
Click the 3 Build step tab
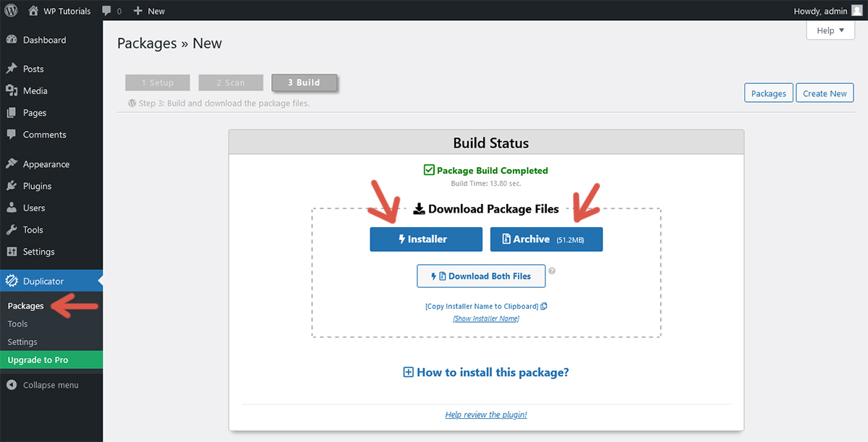coord(305,82)
